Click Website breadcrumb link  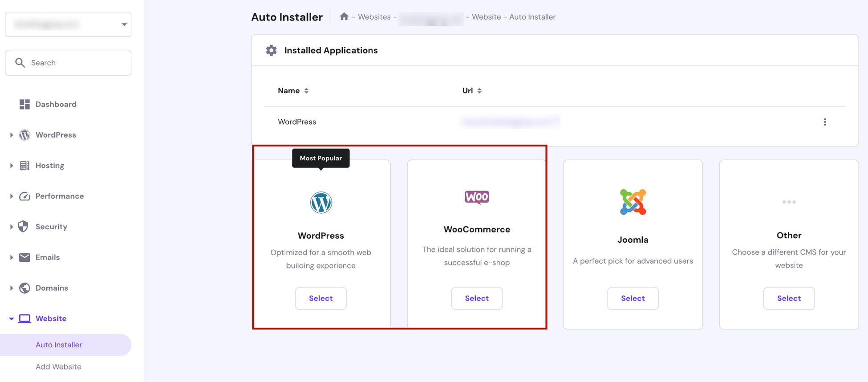click(x=486, y=17)
